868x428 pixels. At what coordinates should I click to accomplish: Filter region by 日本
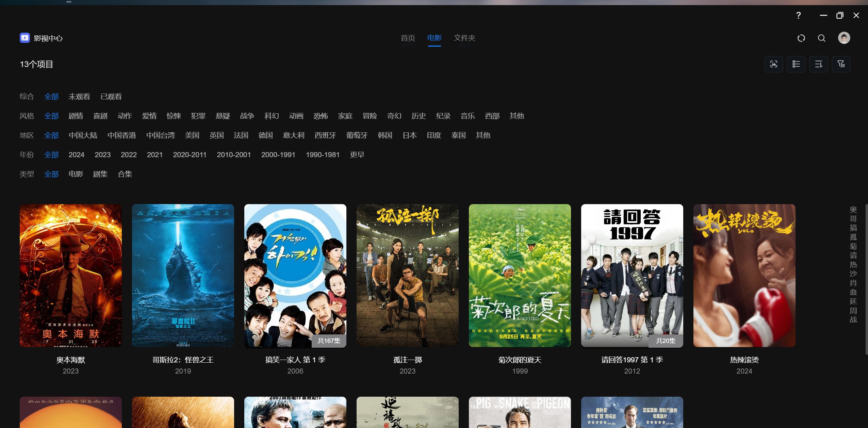(x=410, y=135)
